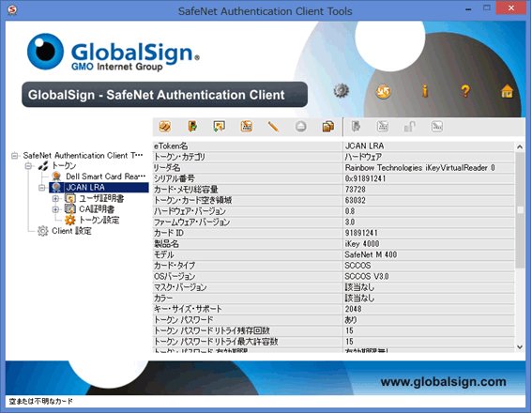
Task: Click the eToken名 row label
Action: (x=171, y=146)
